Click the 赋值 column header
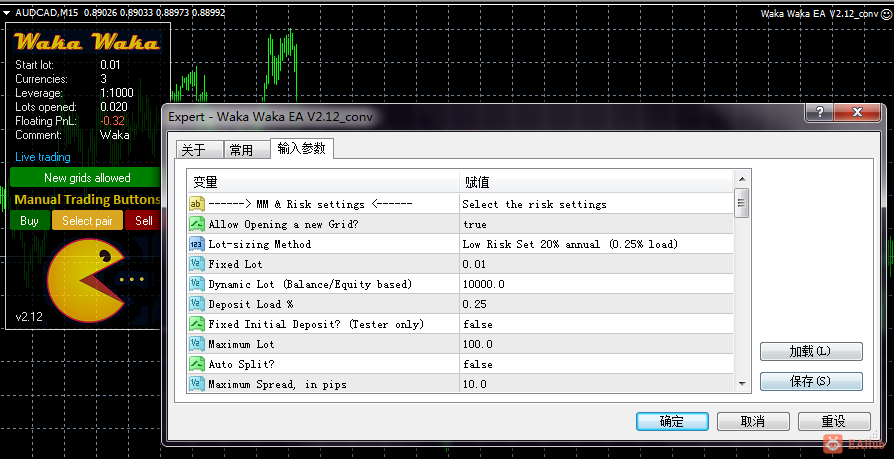This screenshot has height=459, width=894. [596, 182]
